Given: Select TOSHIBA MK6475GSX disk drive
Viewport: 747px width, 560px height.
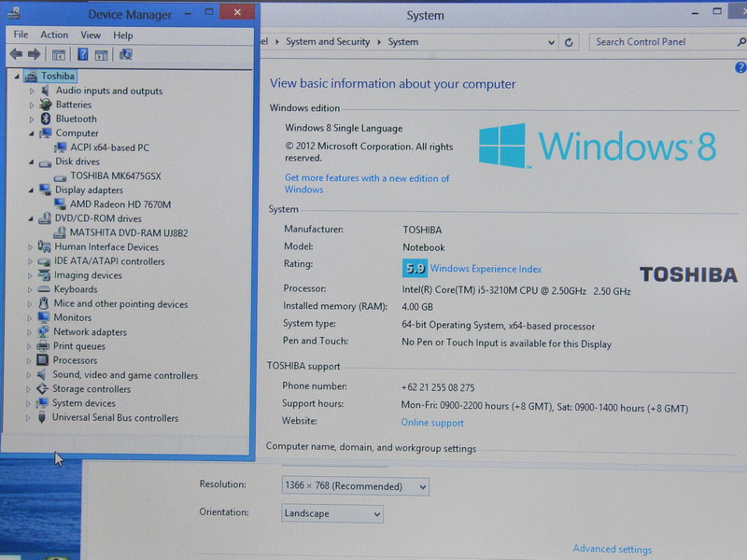Looking at the screenshot, I should [x=116, y=176].
